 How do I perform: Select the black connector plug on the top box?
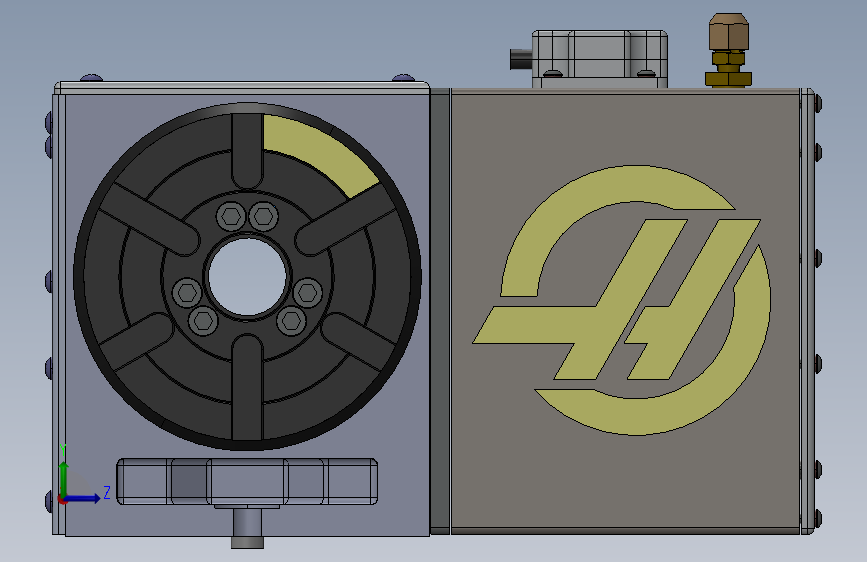pyautogui.click(x=521, y=59)
